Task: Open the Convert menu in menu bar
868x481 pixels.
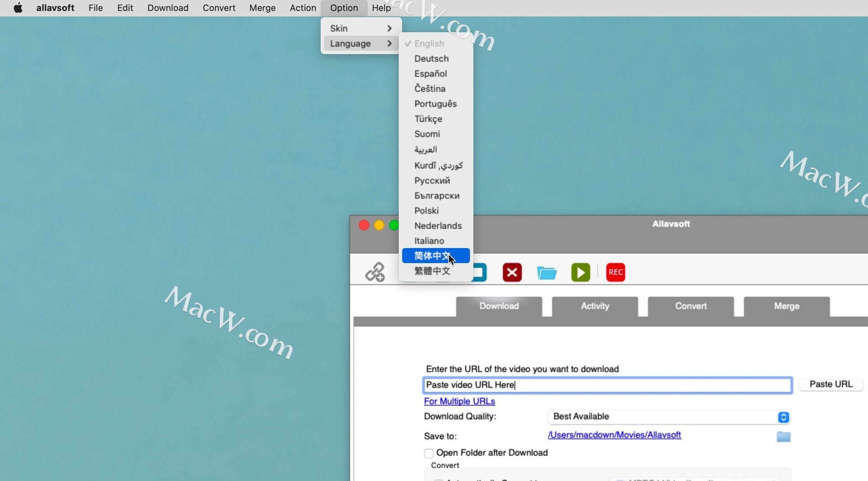Action: tap(219, 8)
